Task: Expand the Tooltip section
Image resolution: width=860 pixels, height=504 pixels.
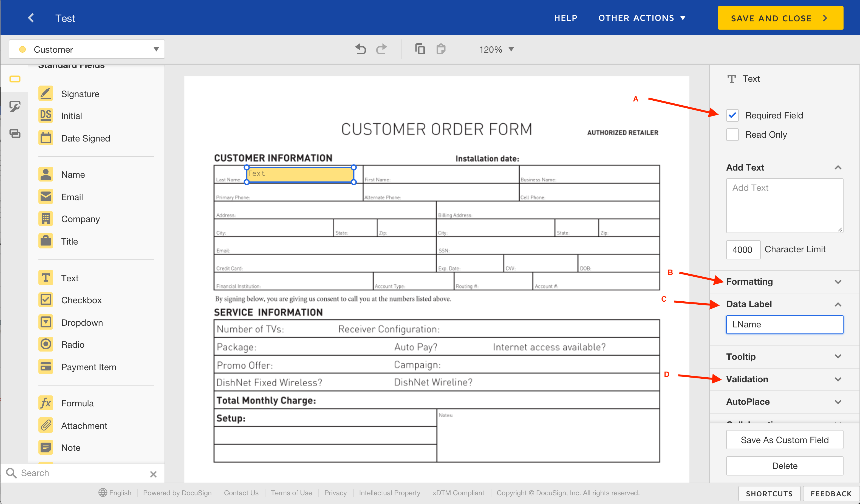Action: coord(838,356)
